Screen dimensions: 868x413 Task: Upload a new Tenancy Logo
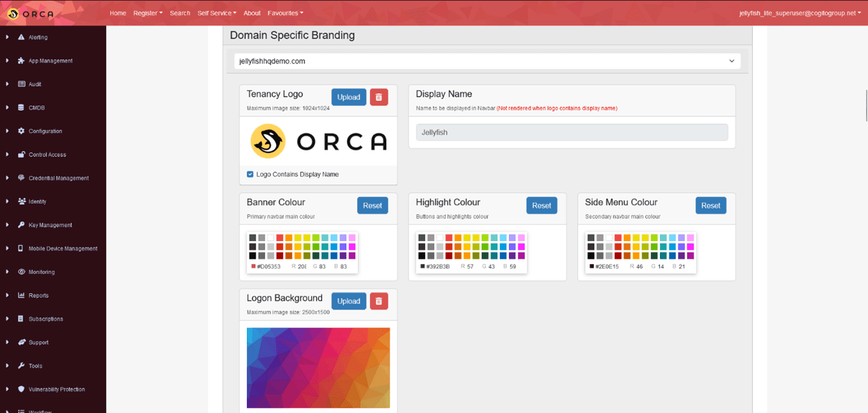pyautogui.click(x=348, y=97)
